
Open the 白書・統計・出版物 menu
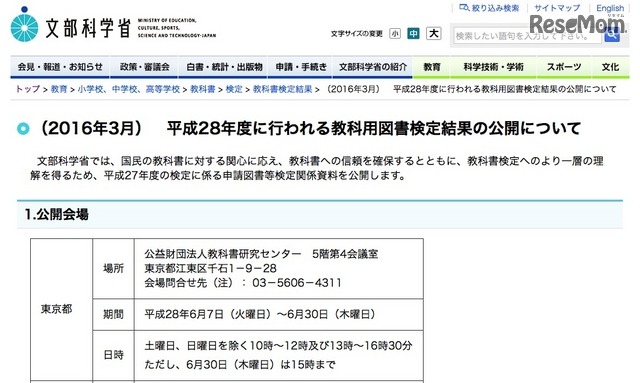(223, 67)
